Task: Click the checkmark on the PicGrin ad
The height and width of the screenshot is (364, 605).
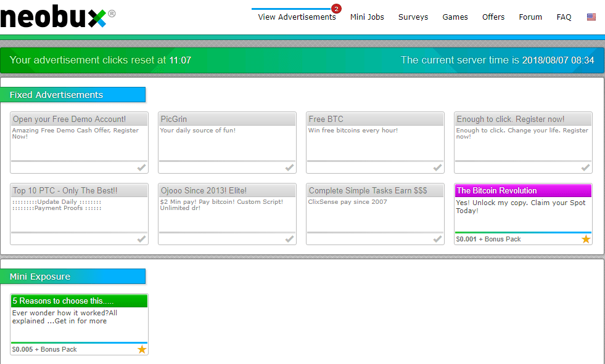Action: (x=289, y=168)
